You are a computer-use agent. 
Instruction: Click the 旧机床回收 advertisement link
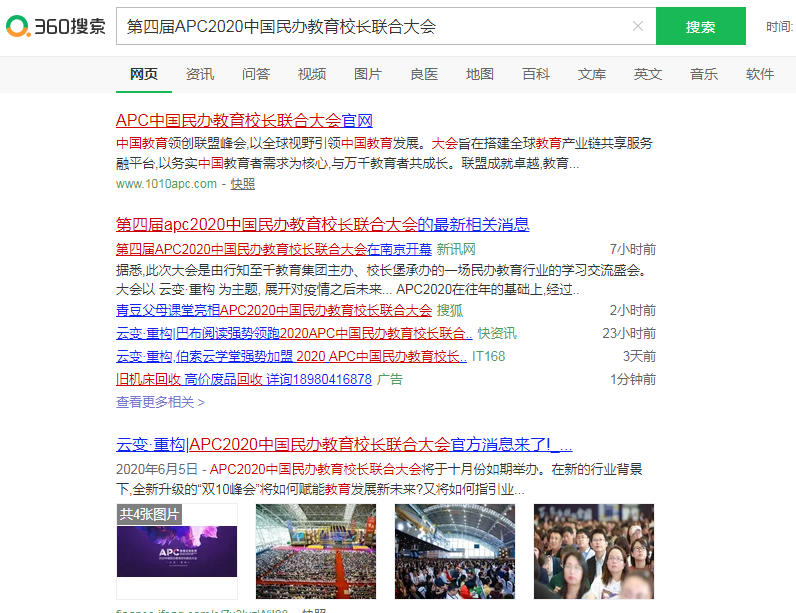(x=243, y=380)
